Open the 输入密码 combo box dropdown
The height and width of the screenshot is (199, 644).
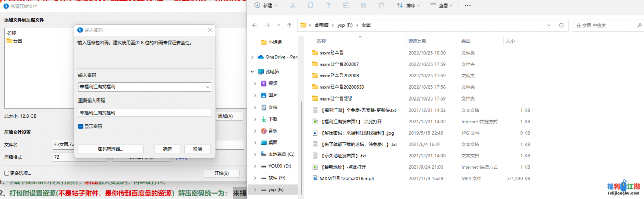coord(207,87)
